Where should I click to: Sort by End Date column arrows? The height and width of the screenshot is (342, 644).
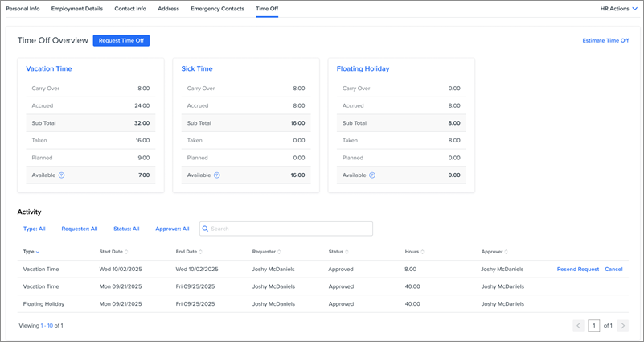tap(200, 253)
